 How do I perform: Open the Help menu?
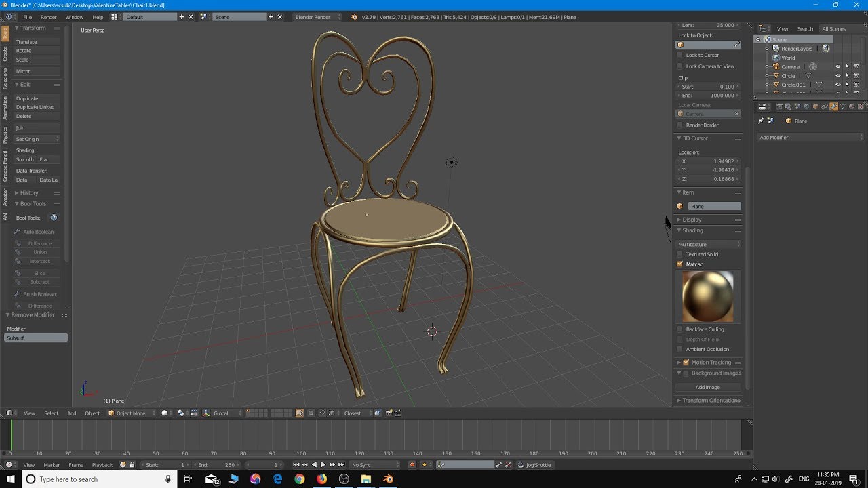pos(98,17)
